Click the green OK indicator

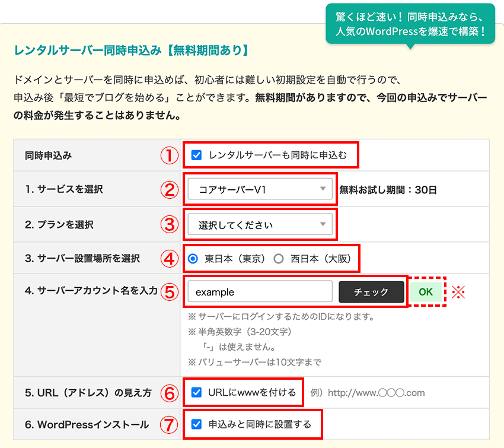coord(426,291)
